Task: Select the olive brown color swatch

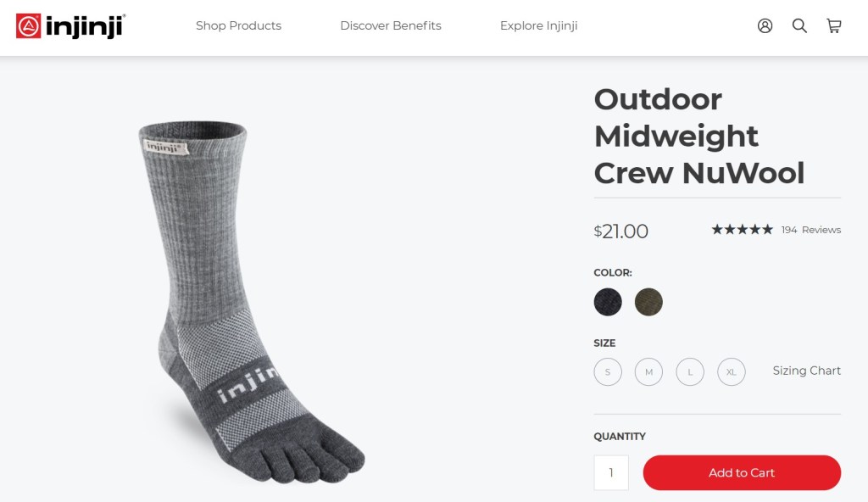Action: pos(648,302)
